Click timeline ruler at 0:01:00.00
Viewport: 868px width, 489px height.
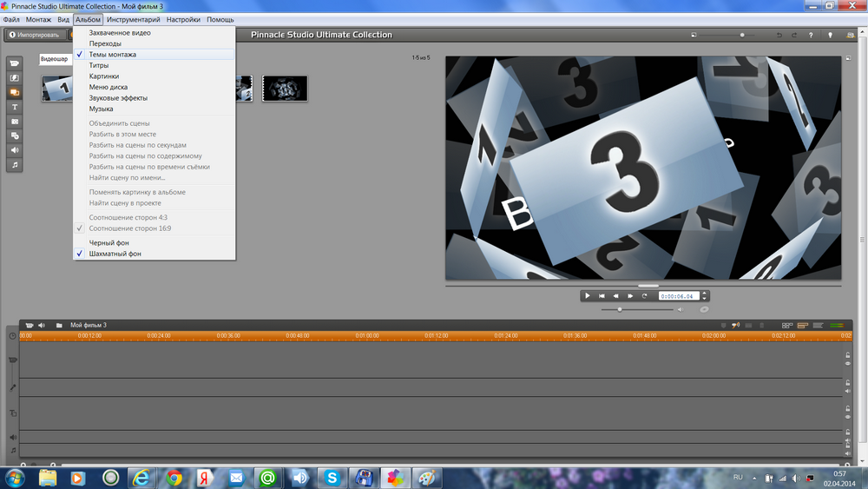[x=367, y=335]
